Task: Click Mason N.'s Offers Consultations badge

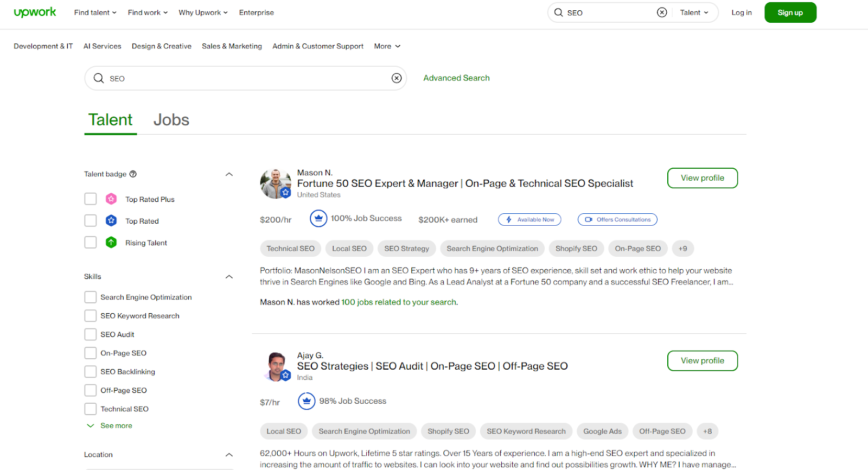Action: [x=617, y=220]
